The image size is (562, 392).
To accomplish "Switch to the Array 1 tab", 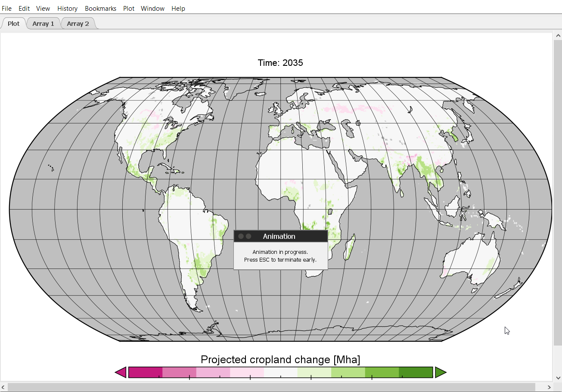I will coord(43,24).
